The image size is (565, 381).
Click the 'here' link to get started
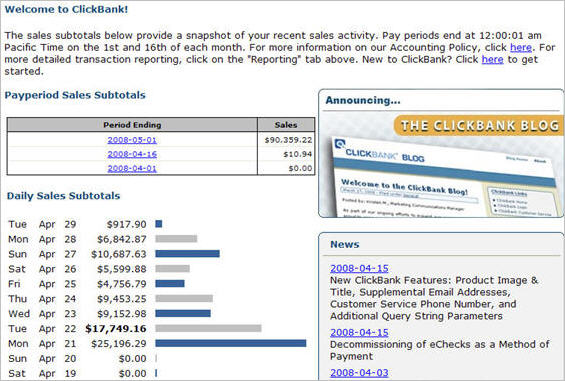point(492,59)
